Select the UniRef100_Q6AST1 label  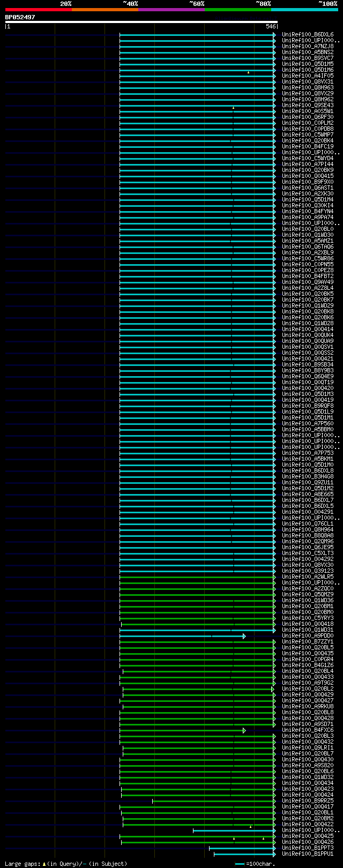(308, 188)
